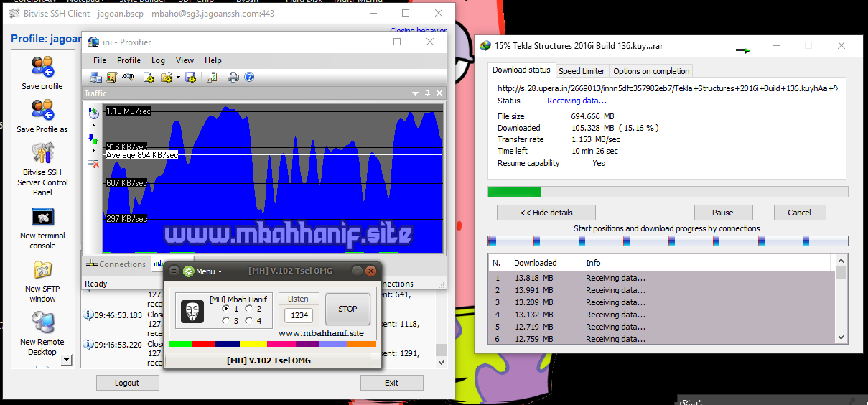Switch to Connections tab in Proxifier
This screenshot has height=405, width=868.
(116, 264)
